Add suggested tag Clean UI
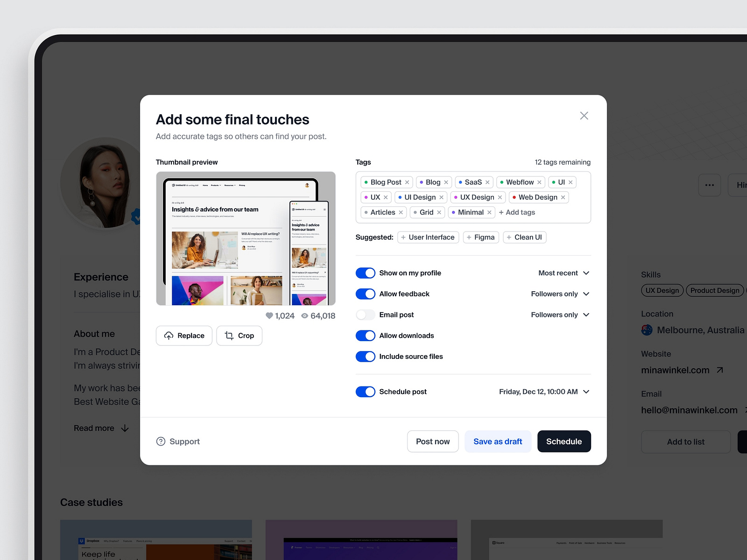 [x=524, y=238]
